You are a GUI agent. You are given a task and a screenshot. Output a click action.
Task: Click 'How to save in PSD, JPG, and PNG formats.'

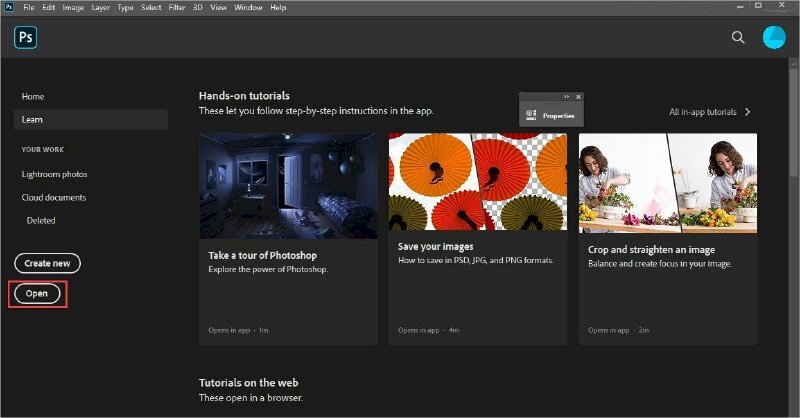coord(476,260)
